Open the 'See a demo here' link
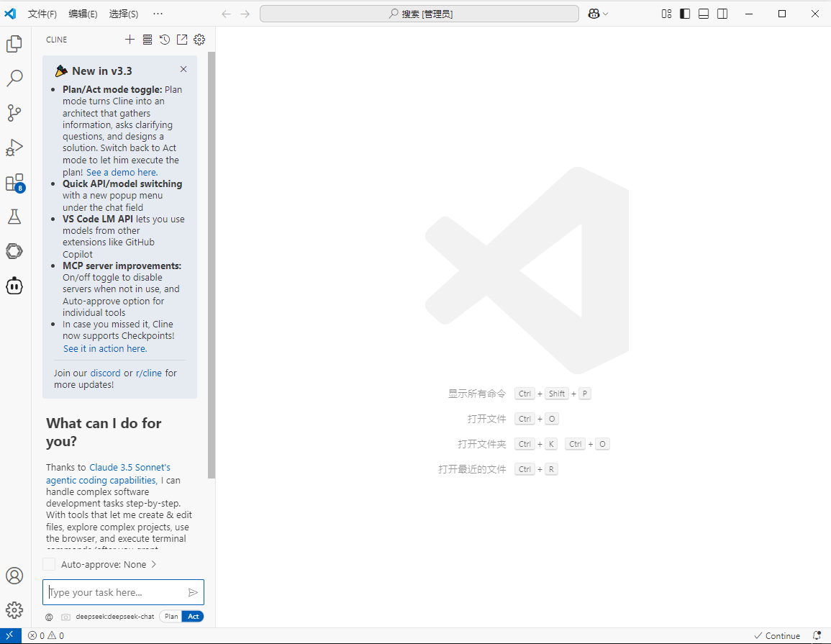The image size is (831, 644). point(122,172)
